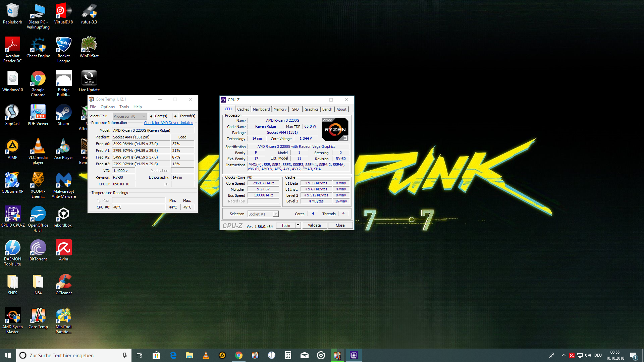Open the Socket #1 selection dropdown in CPU-Z
644x362 pixels.
[x=275, y=214]
